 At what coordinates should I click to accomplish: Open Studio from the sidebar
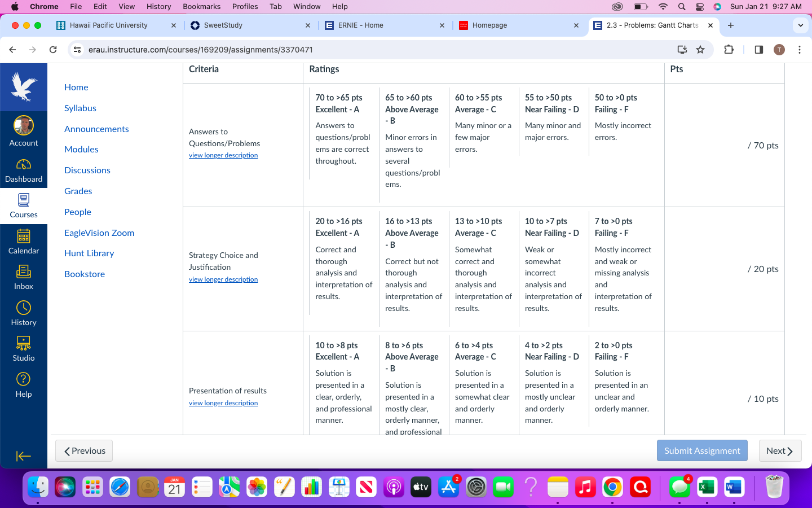click(24, 349)
